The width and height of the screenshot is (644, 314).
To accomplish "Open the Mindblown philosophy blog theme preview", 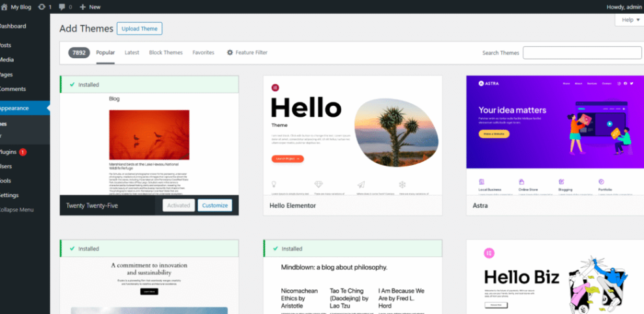I will (x=353, y=286).
